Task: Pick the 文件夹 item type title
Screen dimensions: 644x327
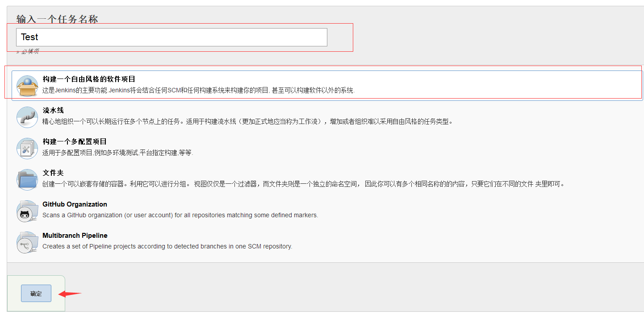Action: (53, 173)
